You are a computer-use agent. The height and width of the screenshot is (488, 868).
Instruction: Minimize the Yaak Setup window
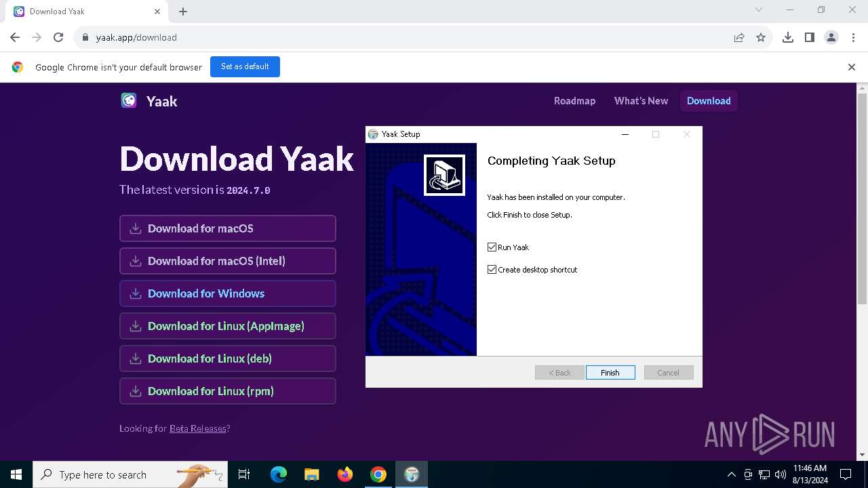625,134
